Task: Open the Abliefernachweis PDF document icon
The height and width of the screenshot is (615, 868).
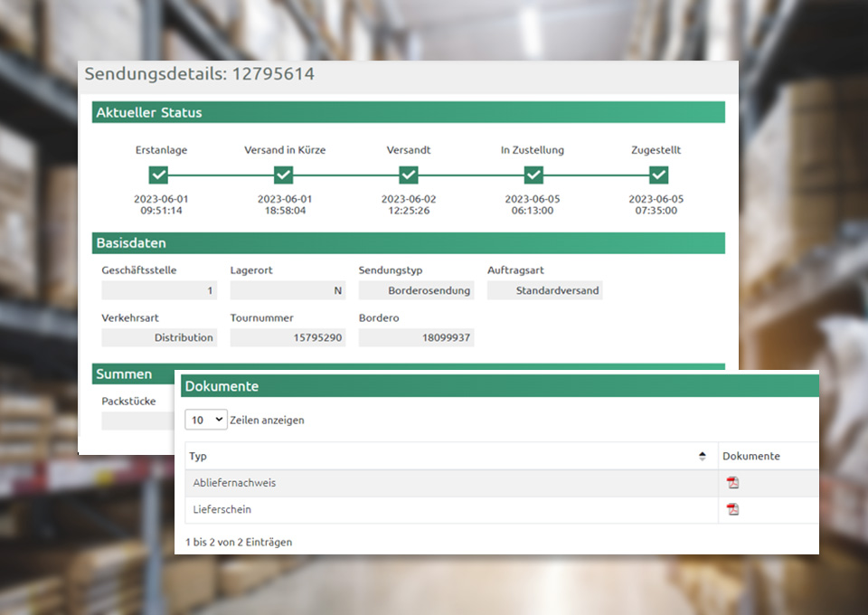Action: (732, 483)
